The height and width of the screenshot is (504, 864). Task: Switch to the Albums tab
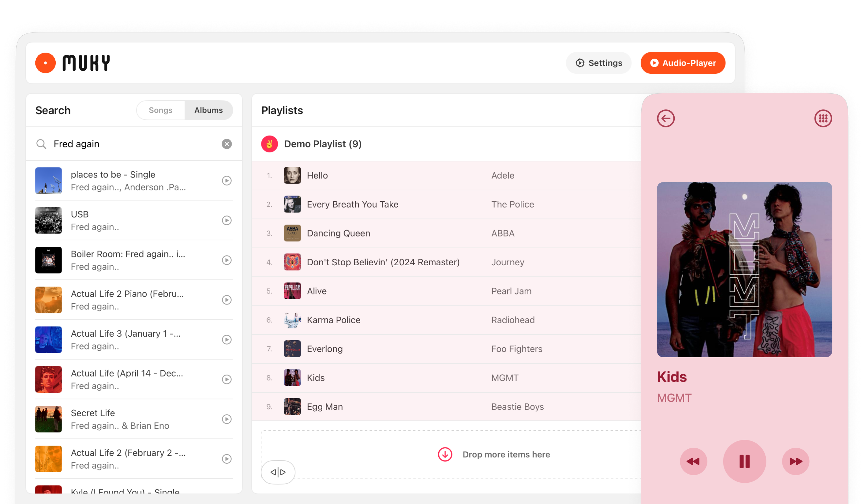[x=208, y=110]
